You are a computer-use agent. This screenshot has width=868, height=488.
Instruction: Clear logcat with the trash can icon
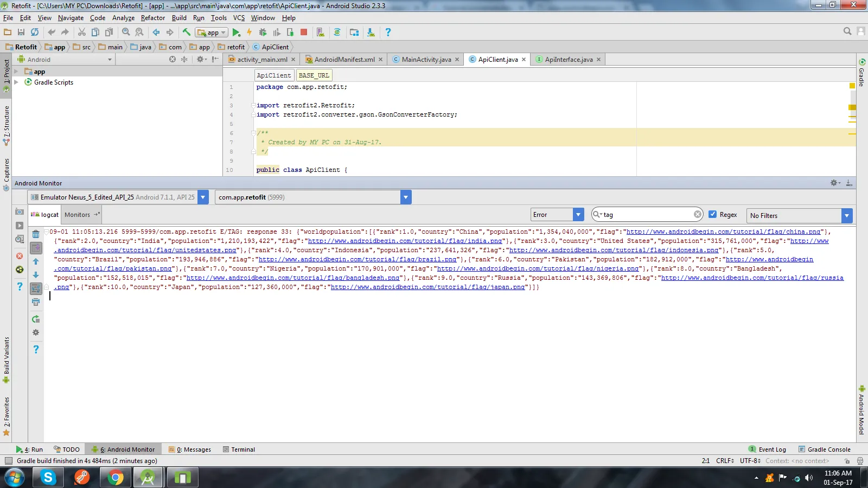coord(36,234)
